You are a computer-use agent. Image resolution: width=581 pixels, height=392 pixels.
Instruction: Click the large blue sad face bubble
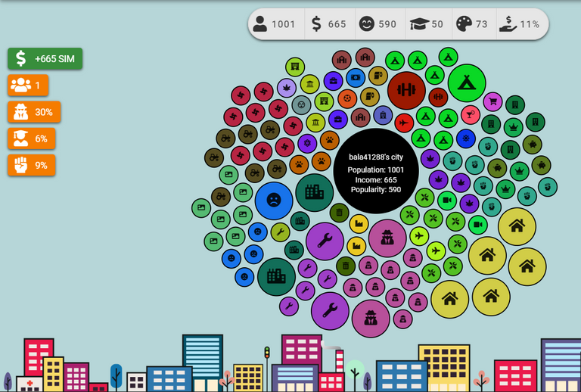[274, 201]
